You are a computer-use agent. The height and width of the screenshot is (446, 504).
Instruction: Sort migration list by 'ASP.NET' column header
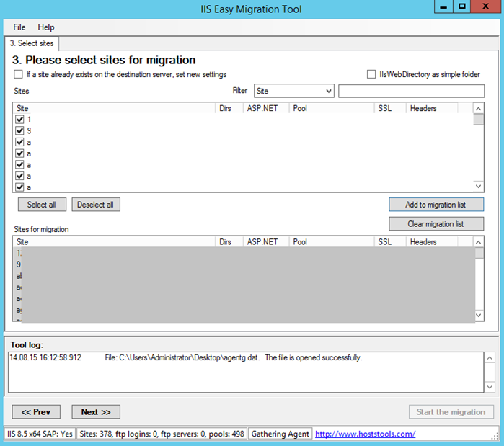(x=266, y=242)
